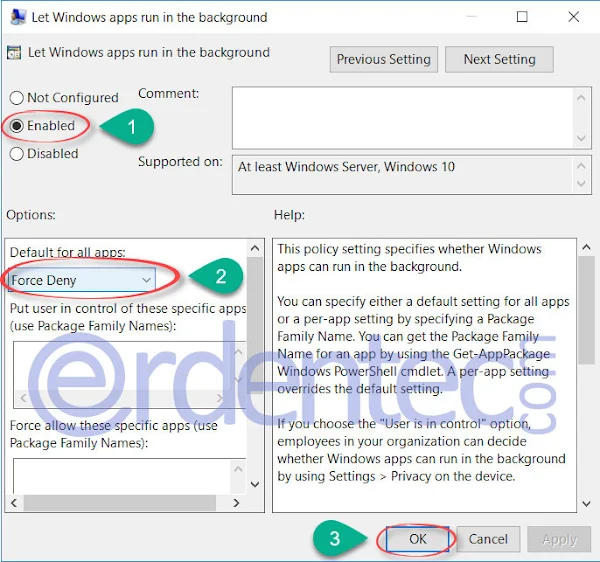Click the Options pane scroll right arrow
The height and width of the screenshot is (562, 600).
pyautogui.click(x=236, y=503)
